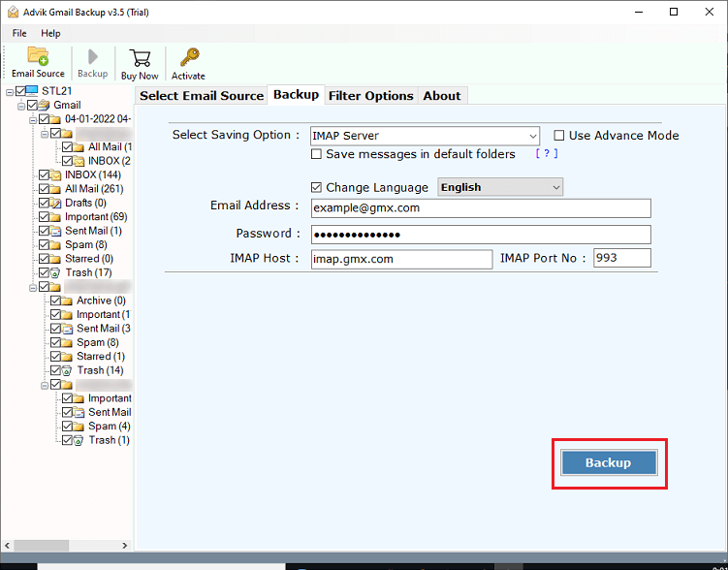Collapse the node containing All Mail (1

click(x=45, y=135)
